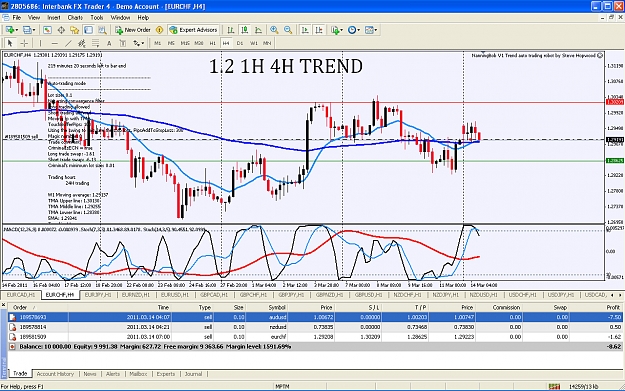Image resolution: width=625 pixels, height=391 pixels.
Task: Zoom in on the chart
Action: pyautogui.click(x=274, y=30)
